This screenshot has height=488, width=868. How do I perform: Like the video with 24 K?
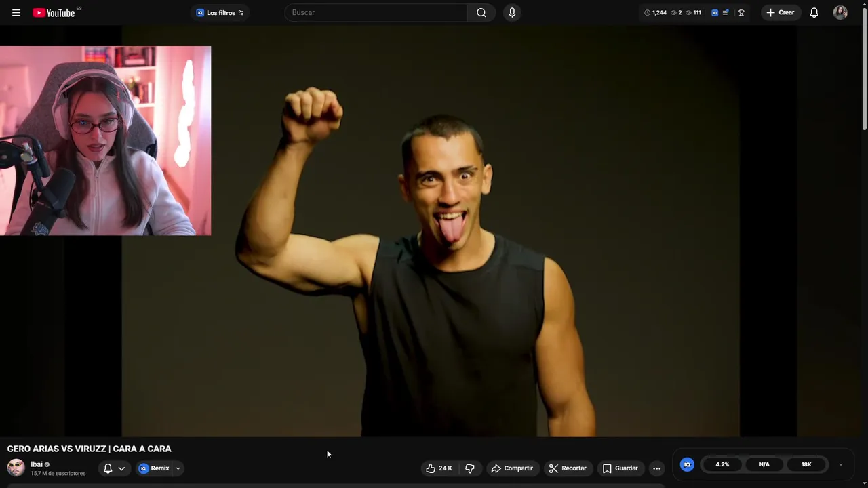439,468
